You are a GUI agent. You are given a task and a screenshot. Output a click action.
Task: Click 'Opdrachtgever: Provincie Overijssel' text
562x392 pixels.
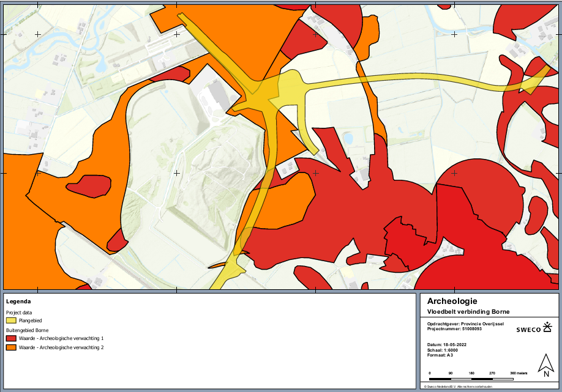(x=465, y=324)
